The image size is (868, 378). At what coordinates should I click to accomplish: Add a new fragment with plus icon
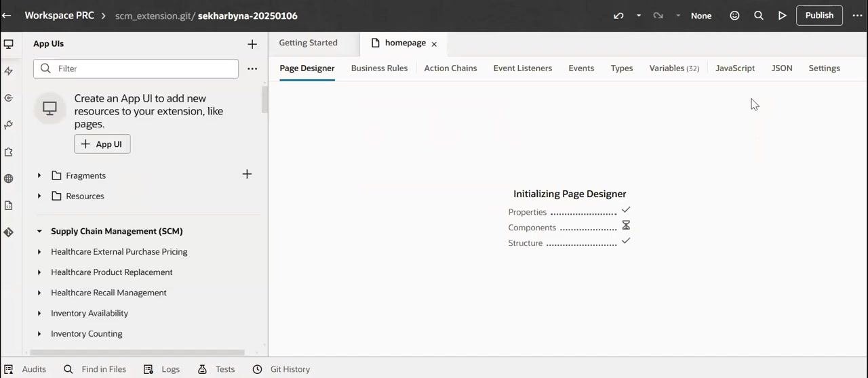[x=247, y=175]
